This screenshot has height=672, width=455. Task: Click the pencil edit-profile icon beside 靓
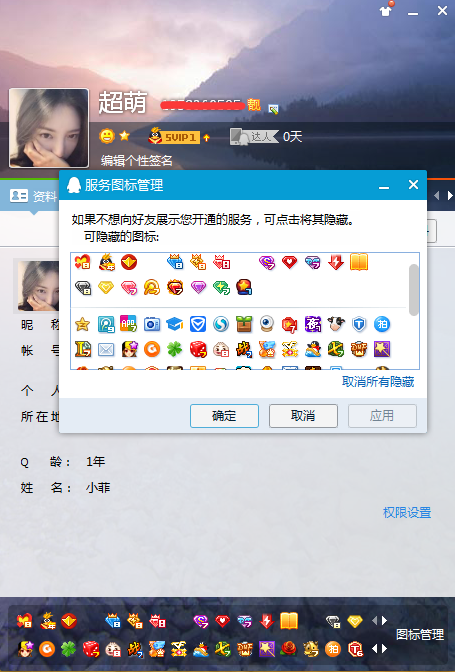[x=273, y=109]
